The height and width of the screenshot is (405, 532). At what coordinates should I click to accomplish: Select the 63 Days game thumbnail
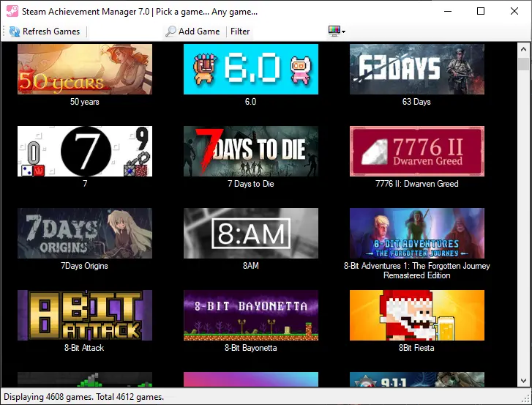[x=417, y=70]
